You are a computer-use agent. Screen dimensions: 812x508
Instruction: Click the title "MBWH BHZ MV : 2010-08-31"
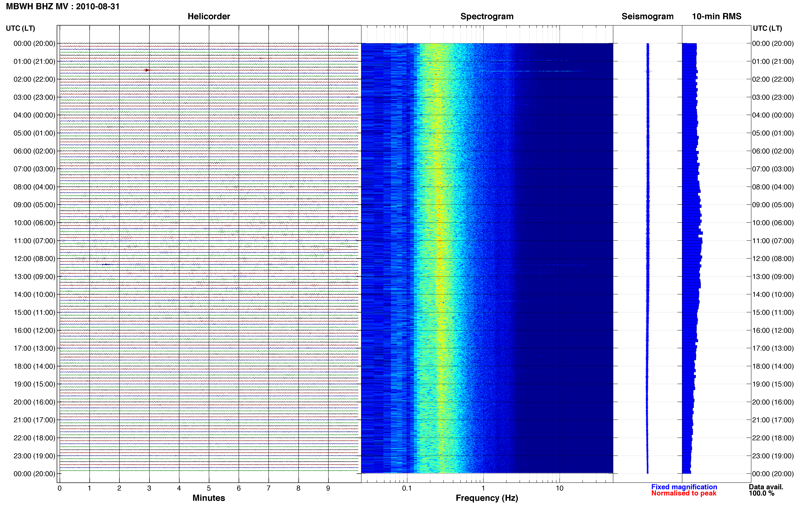[63, 6]
